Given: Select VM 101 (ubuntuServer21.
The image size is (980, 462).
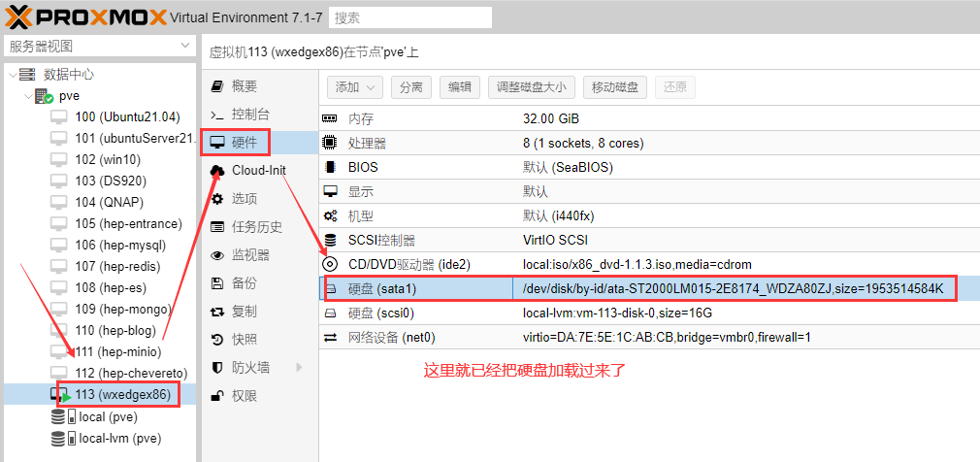Looking at the screenshot, I should 136,138.
